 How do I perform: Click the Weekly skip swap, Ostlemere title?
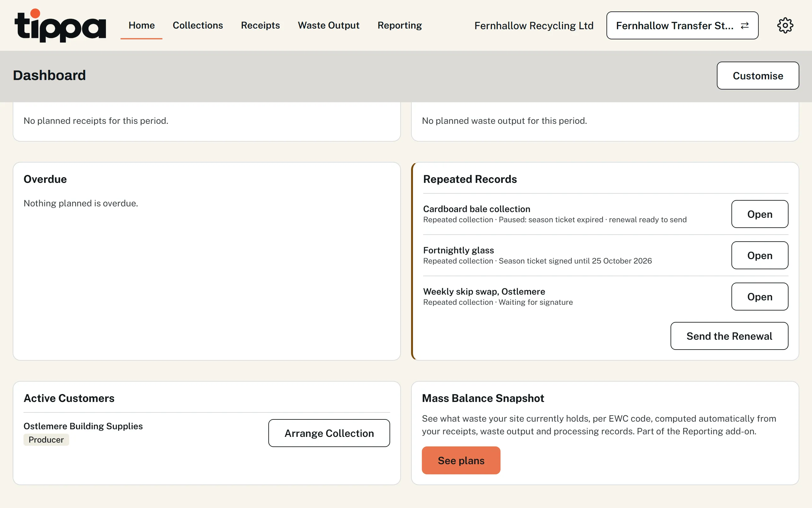click(484, 292)
